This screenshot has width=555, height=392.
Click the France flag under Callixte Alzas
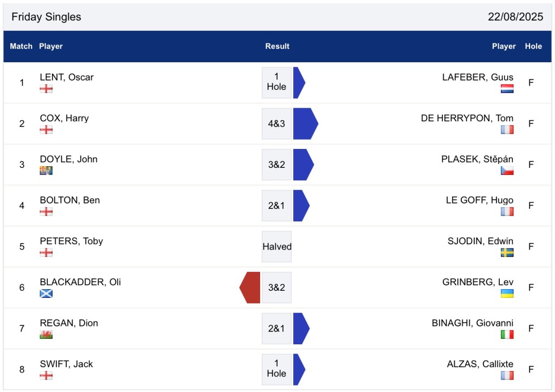click(507, 375)
